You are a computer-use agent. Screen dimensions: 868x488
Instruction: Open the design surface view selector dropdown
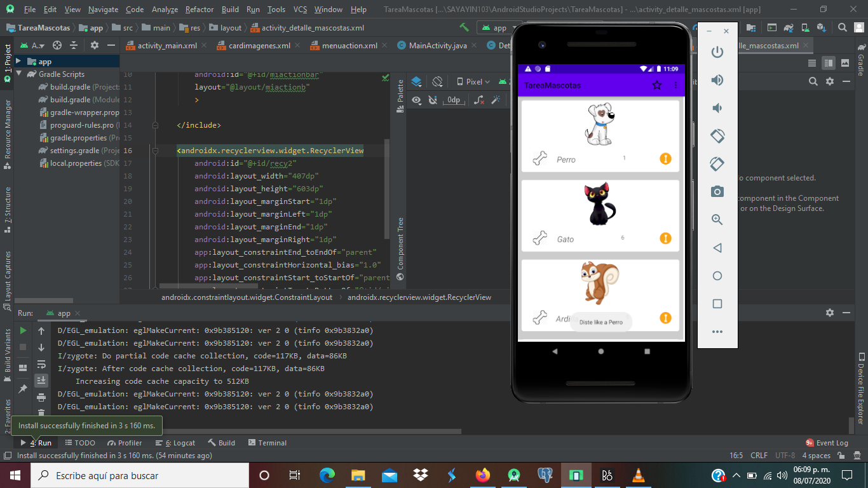(x=417, y=81)
